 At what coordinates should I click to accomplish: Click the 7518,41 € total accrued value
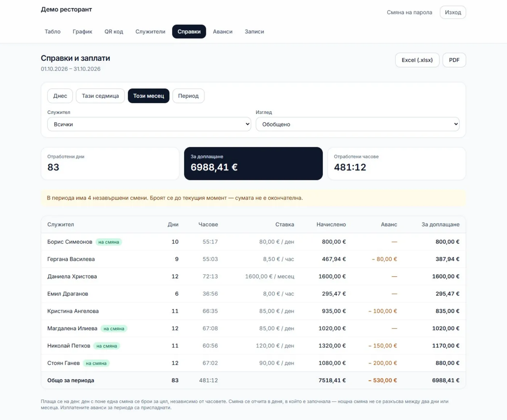click(332, 380)
